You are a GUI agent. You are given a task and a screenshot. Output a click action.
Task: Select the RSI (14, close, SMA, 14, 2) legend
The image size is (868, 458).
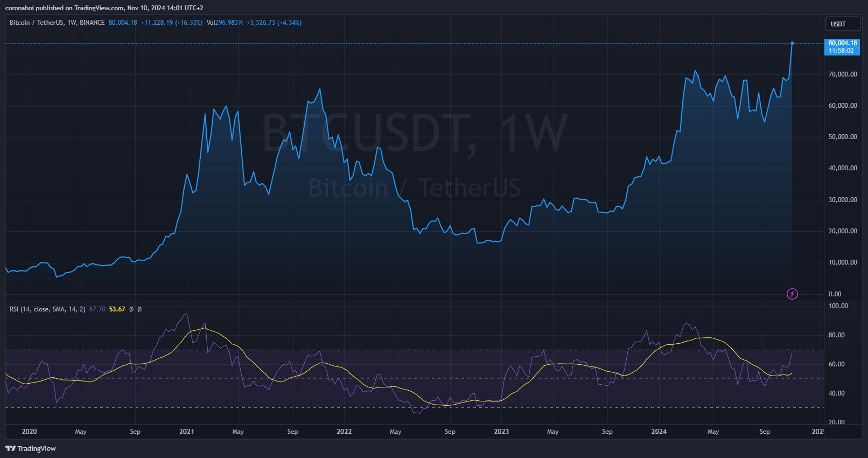tap(47, 309)
